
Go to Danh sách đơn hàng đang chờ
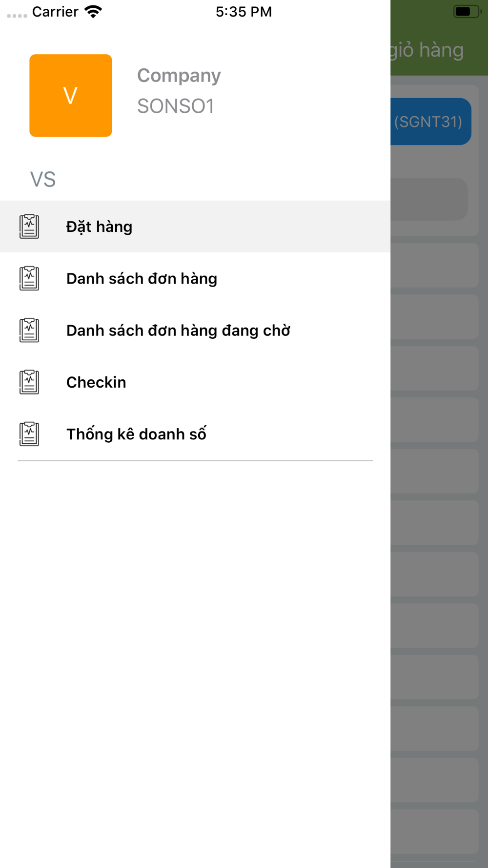pyautogui.click(x=178, y=331)
